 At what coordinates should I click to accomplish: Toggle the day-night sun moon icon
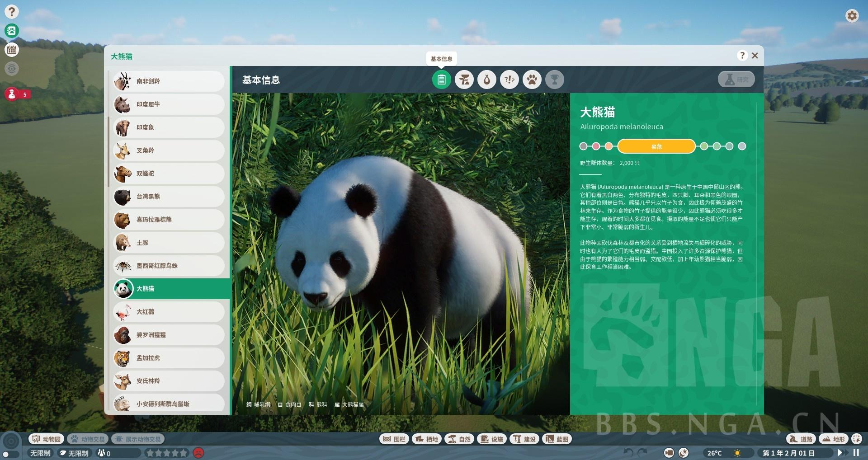pos(684,453)
